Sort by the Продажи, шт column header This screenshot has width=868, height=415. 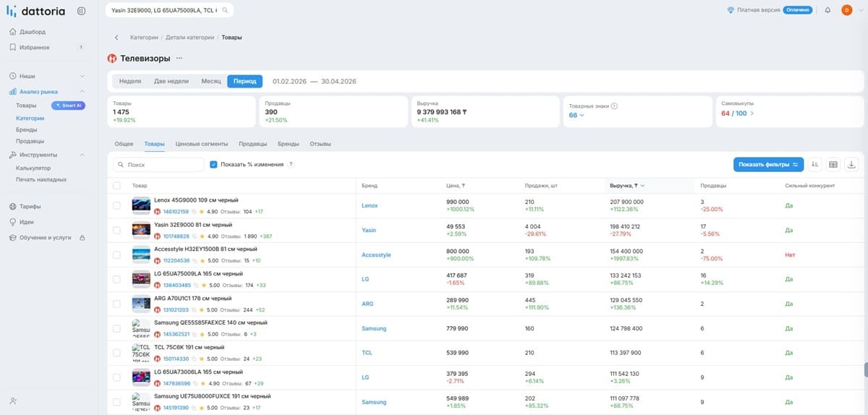540,186
